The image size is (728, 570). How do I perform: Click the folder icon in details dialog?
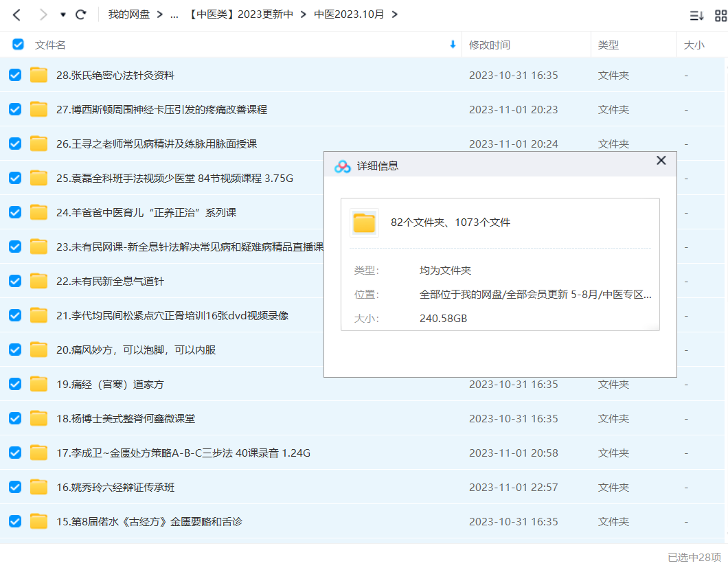tap(364, 223)
